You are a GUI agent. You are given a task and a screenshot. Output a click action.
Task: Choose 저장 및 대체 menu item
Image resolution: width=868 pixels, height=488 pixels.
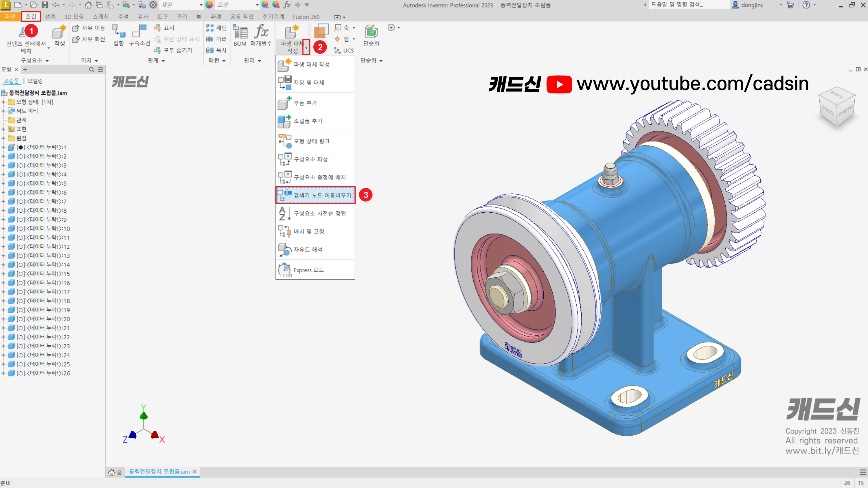coord(315,82)
